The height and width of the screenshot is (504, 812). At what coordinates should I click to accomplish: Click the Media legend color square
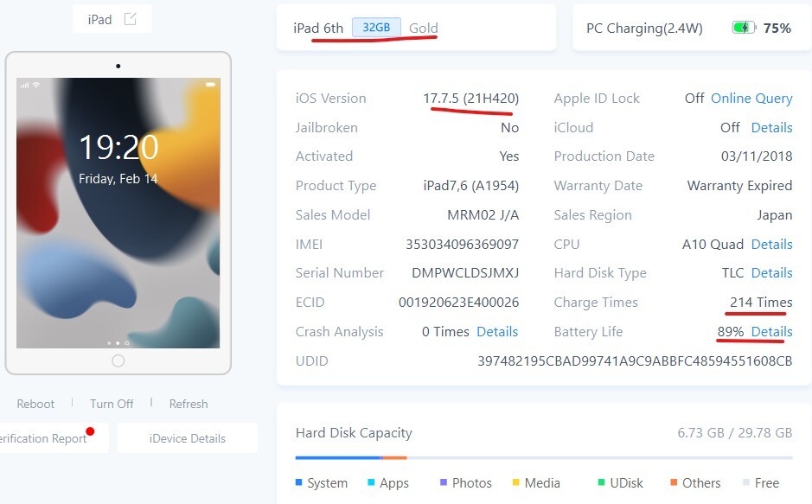tap(515, 482)
